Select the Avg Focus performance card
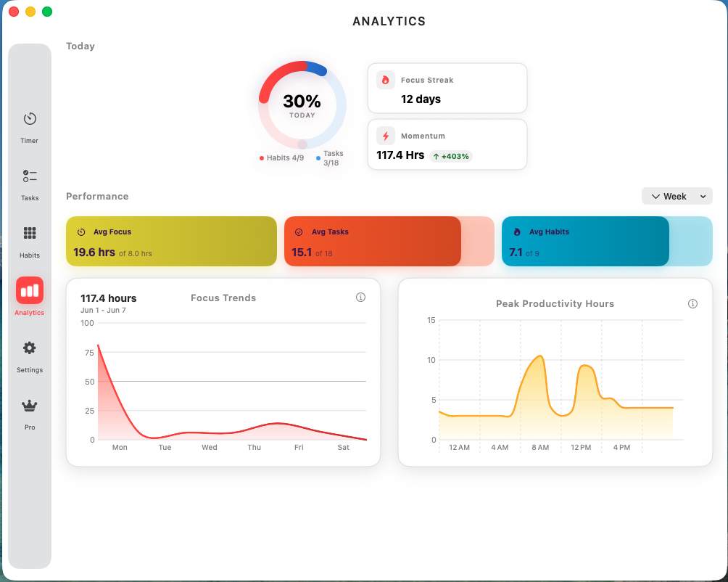The height and width of the screenshot is (582, 728). (x=171, y=241)
